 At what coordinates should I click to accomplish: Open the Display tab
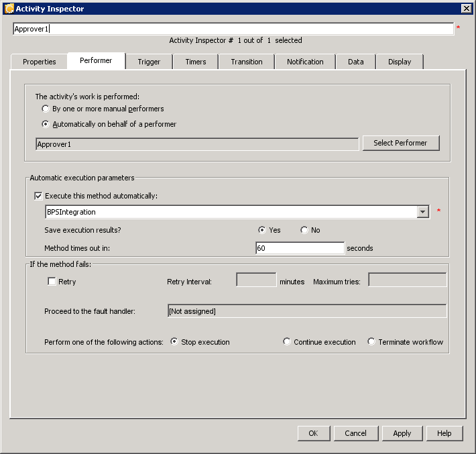coord(400,62)
